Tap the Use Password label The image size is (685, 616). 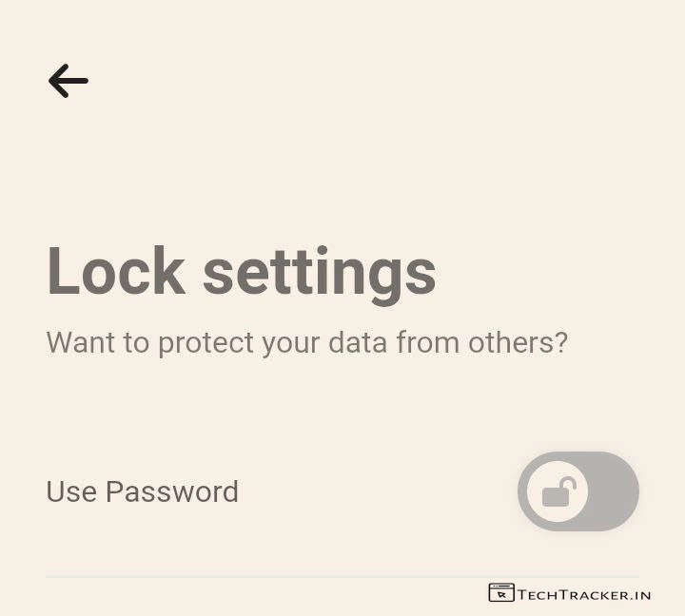pyautogui.click(x=142, y=491)
